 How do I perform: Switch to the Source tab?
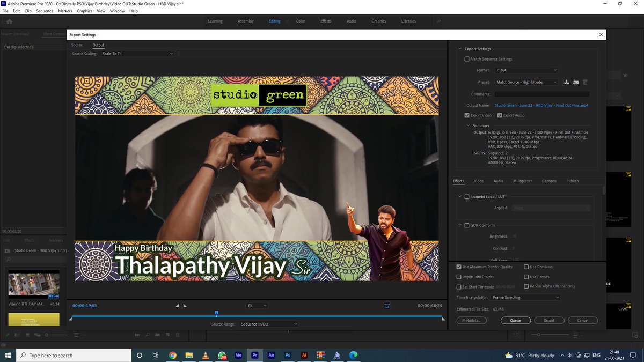[77, 45]
